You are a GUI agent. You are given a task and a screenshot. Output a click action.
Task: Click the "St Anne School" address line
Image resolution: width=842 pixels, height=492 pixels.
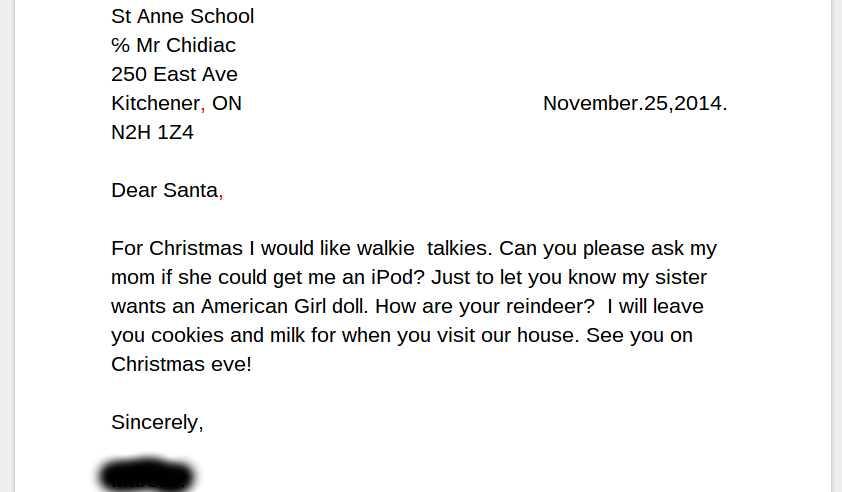(183, 17)
